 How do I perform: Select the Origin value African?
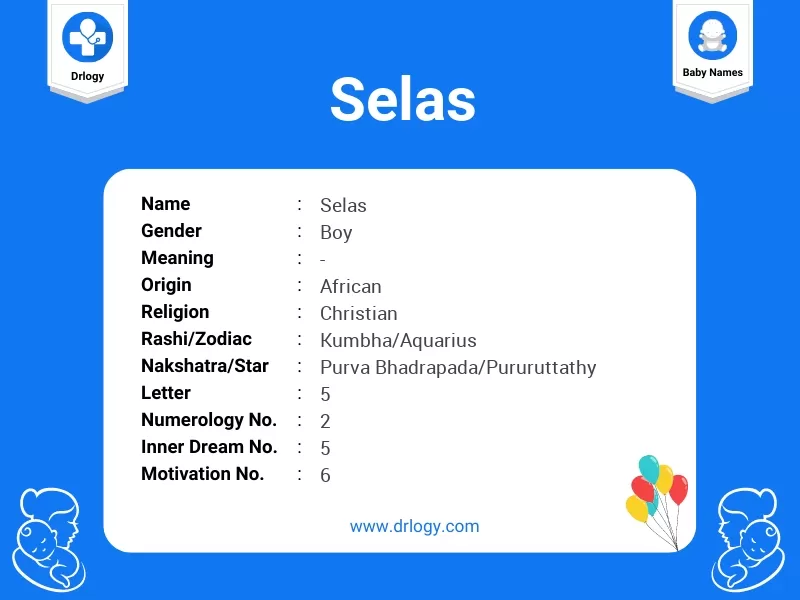[x=350, y=286]
